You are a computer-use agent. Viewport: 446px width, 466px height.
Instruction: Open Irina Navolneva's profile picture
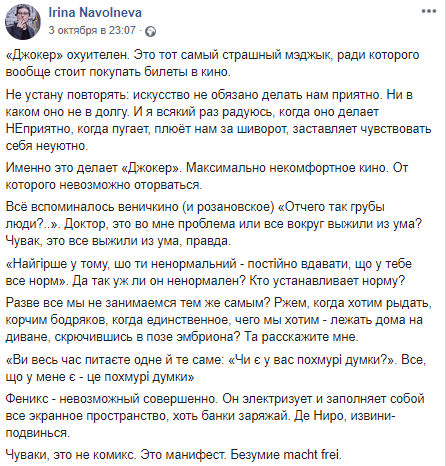tap(23, 22)
